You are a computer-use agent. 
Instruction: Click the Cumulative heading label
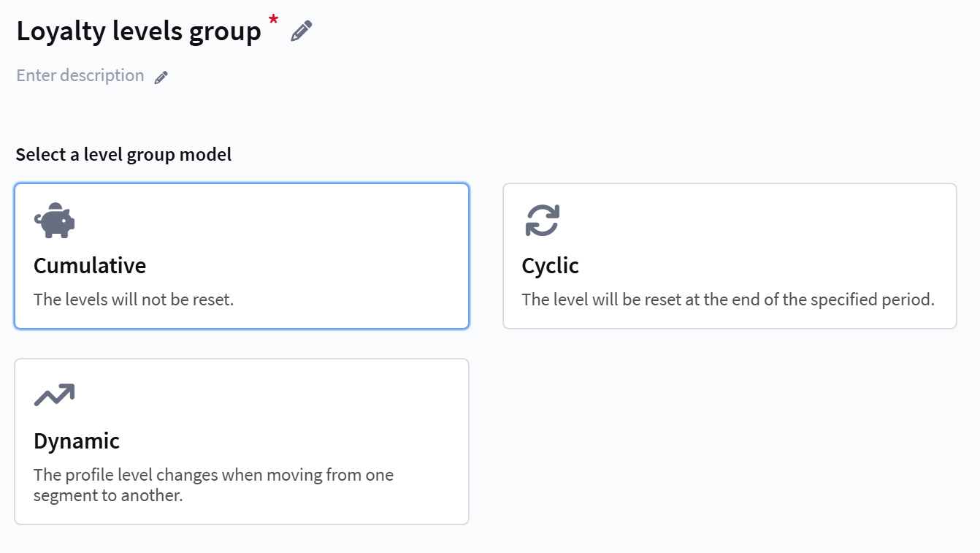pos(90,266)
